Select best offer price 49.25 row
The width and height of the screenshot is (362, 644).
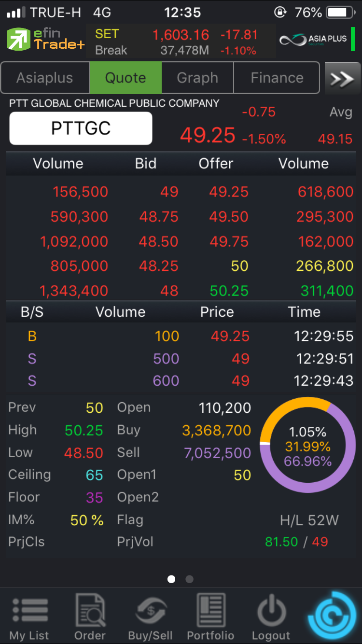(x=229, y=192)
